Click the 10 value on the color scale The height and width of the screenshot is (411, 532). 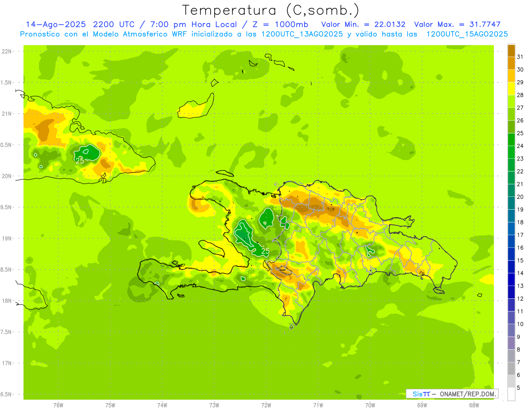coord(520,324)
